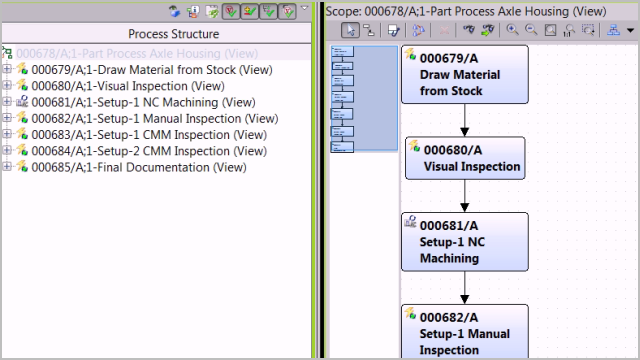Expand 000684/A Setup-2 CMM Inspection node
640x360 pixels.
(x=7, y=151)
